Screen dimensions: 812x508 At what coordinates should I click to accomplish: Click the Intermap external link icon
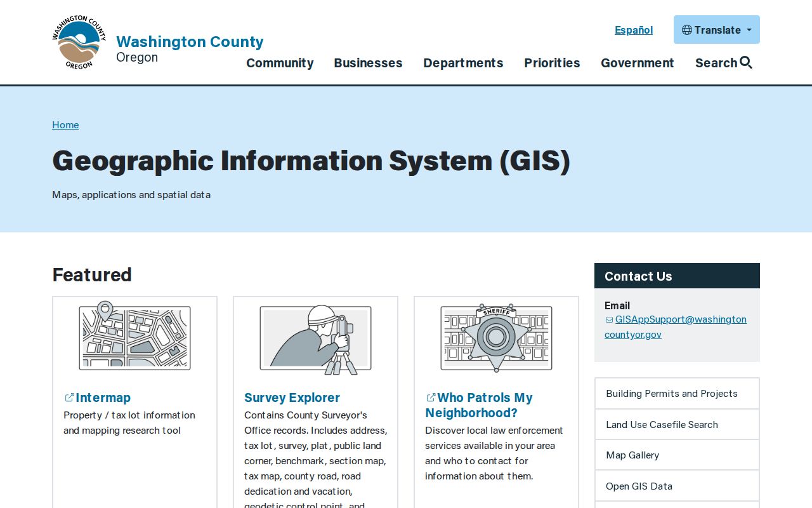point(69,398)
